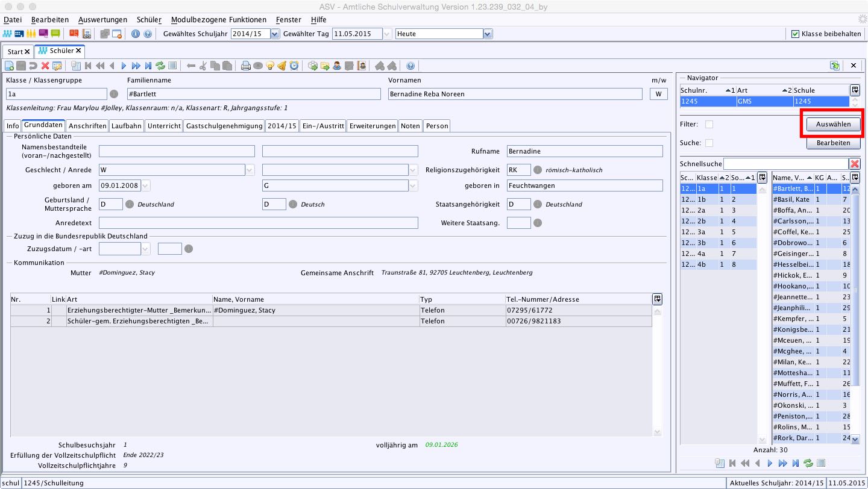The width and height of the screenshot is (868, 489).
Task: Open the Schüler module icon in main toolbar
Action: point(8,34)
